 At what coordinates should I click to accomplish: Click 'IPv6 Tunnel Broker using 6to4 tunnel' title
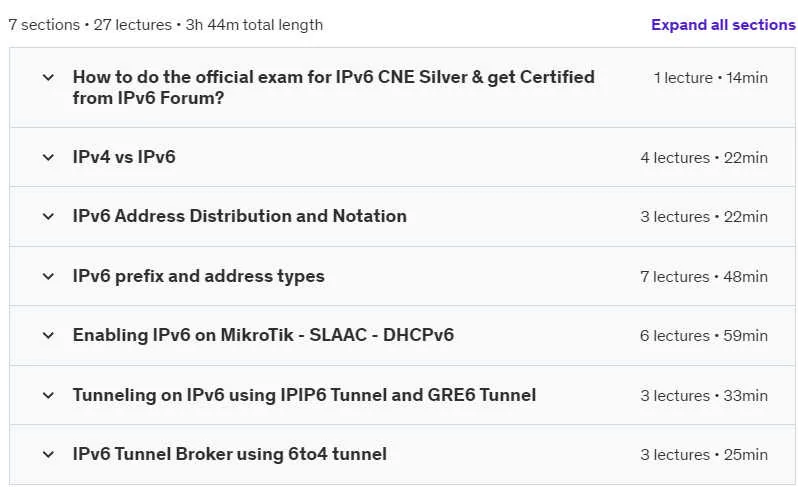coord(230,454)
